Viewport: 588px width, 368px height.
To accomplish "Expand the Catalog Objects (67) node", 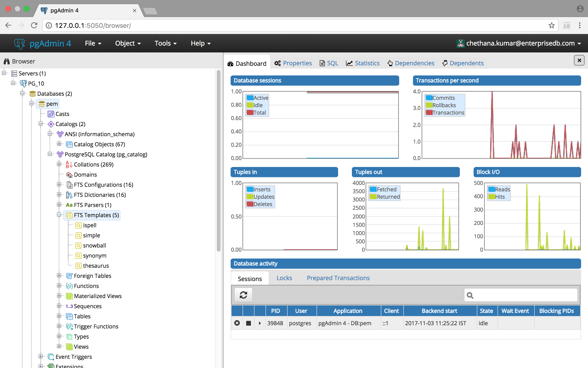I will tap(59, 144).
